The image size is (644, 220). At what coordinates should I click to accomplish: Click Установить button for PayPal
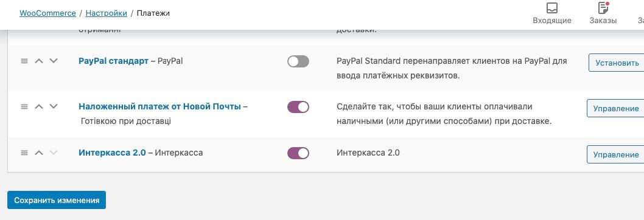point(617,63)
